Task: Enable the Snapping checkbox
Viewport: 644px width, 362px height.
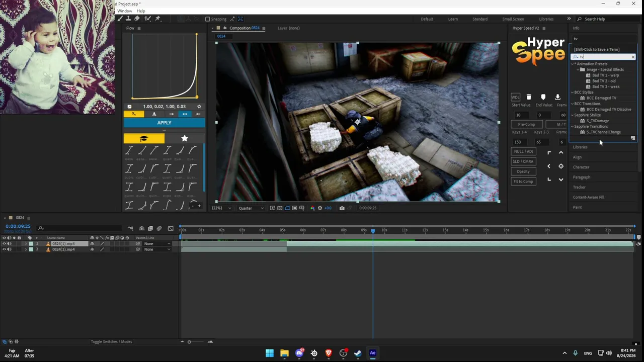Action: [207, 19]
